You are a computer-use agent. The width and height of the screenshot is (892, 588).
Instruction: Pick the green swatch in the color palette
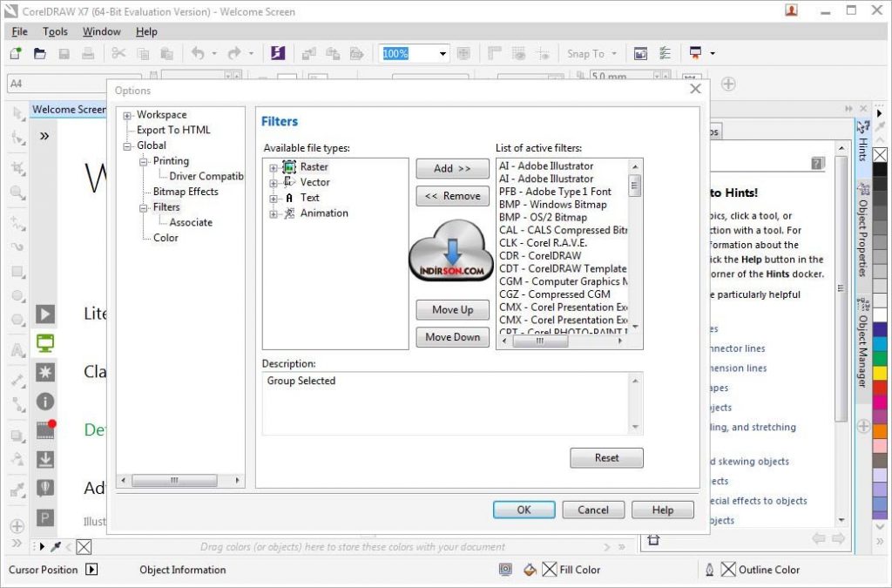tap(880, 359)
